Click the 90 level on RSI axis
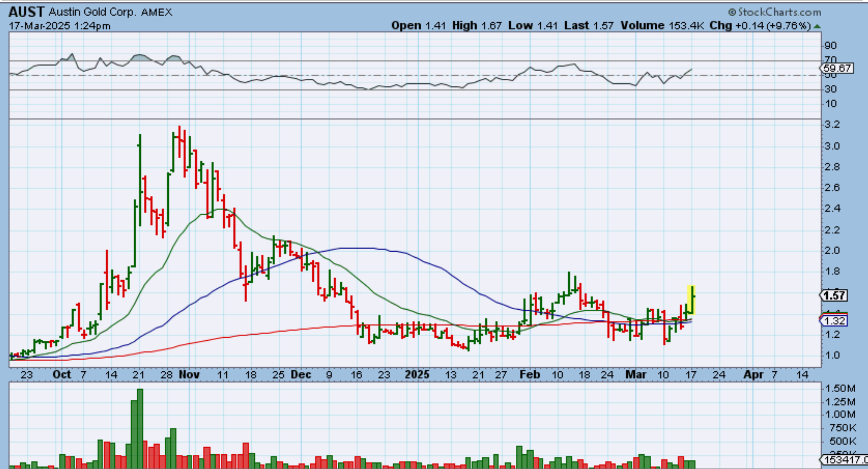Image resolution: width=868 pixels, height=469 pixels. [830, 46]
